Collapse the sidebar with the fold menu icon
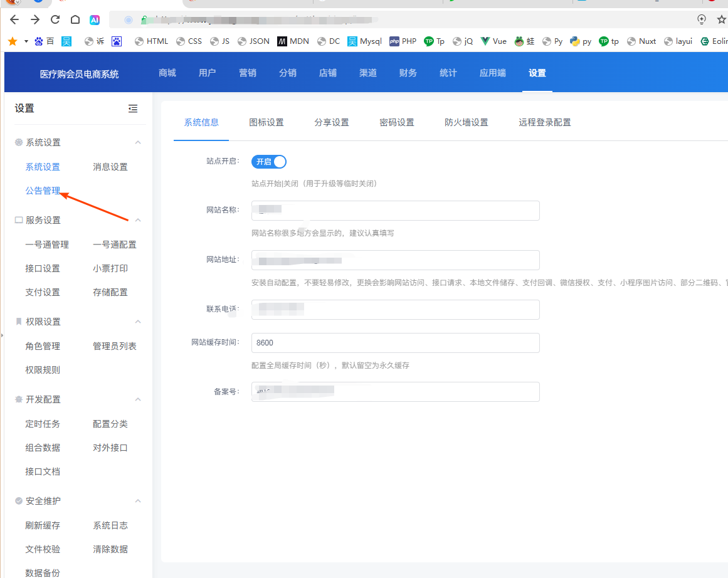Image resolution: width=728 pixels, height=578 pixels. (133, 108)
